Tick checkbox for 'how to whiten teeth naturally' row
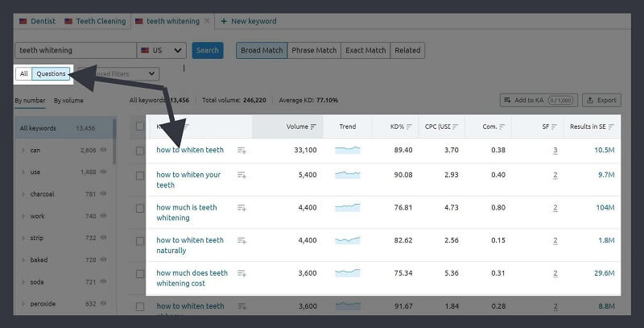 (140, 241)
